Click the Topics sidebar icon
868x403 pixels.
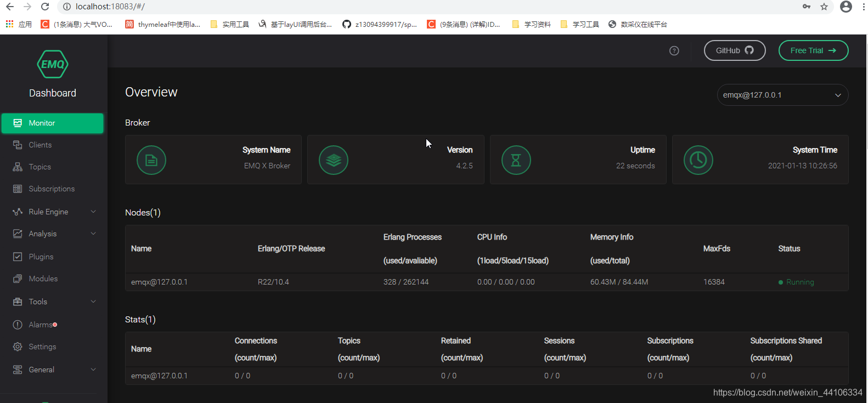18,167
